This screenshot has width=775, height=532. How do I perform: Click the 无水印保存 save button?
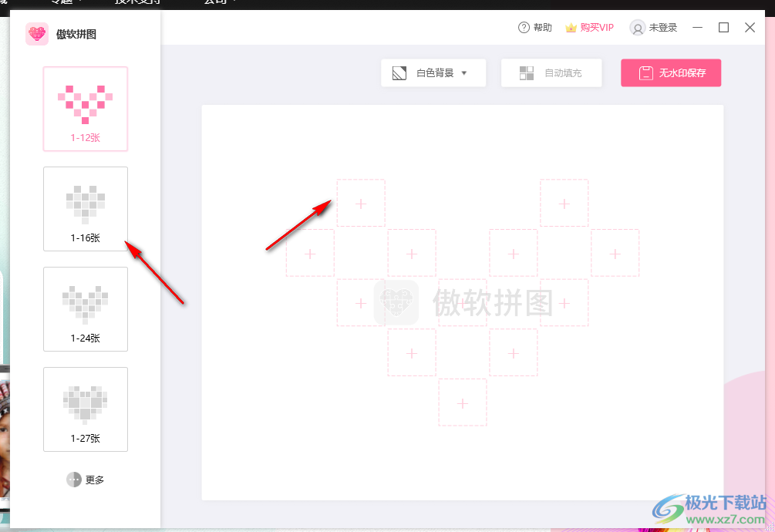(x=671, y=72)
